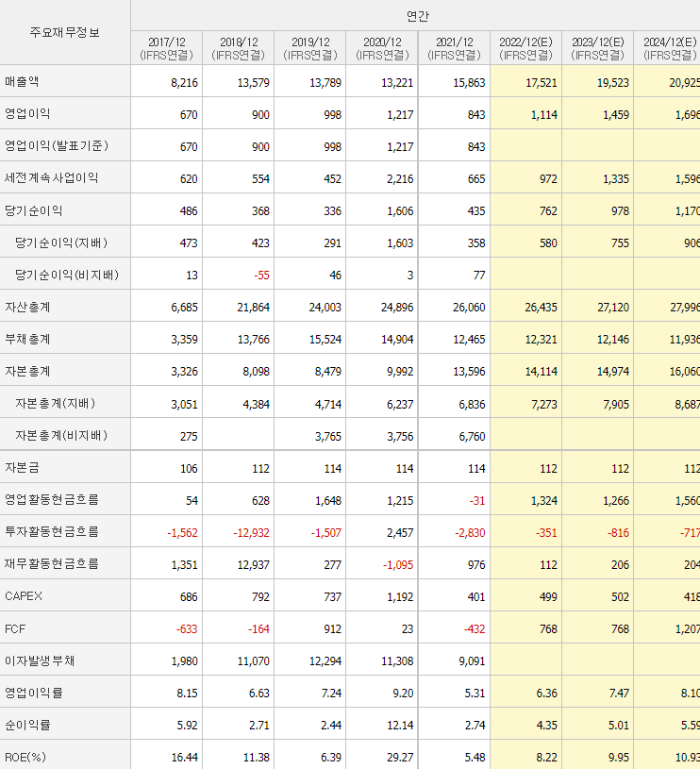Click the 자산총계 value 21,864

tap(254, 308)
